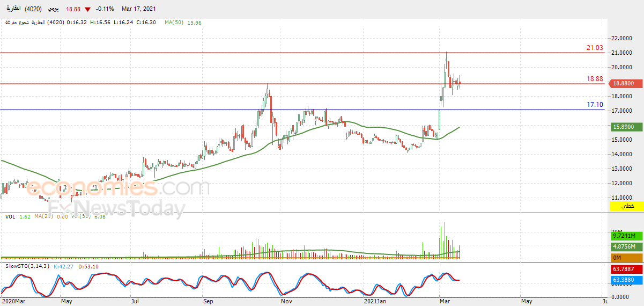The height and width of the screenshot is (306, 644).
Task: Click the volume value 1.62
Action: pyautogui.click(x=25, y=216)
